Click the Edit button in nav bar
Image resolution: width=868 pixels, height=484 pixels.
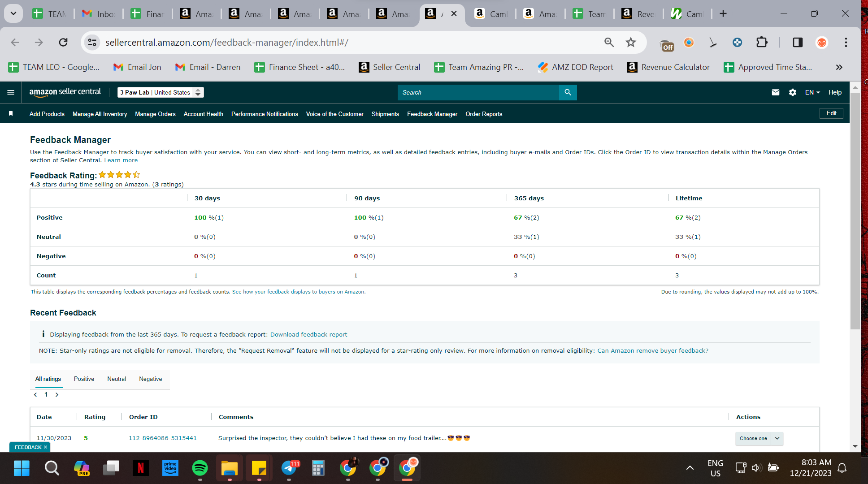coord(831,113)
